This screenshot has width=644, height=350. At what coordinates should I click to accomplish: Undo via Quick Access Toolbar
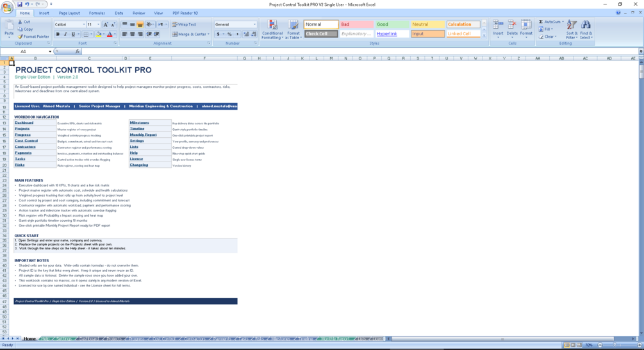(x=27, y=4)
